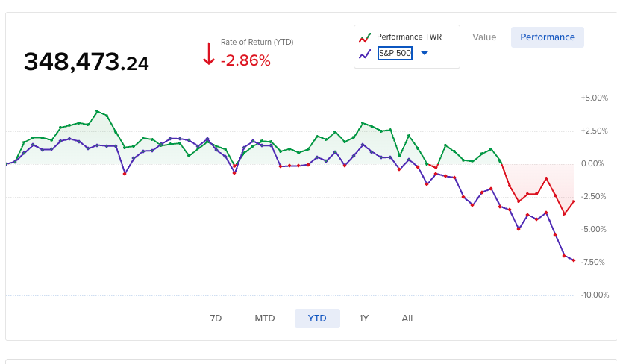
Task: Click the +5.00% axis label
Action: point(595,98)
